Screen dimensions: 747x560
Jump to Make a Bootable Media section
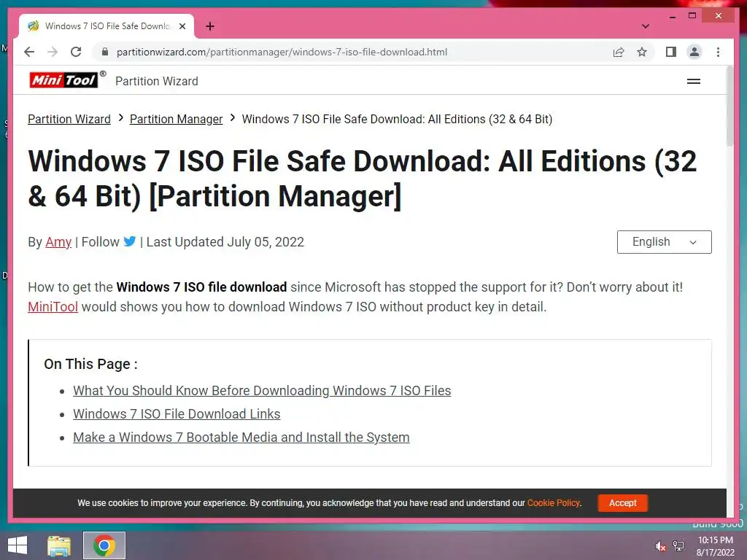pyautogui.click(x=241, y=437)
